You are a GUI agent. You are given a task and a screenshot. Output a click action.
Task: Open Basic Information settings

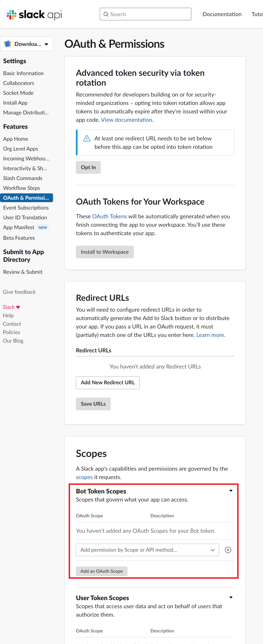[23, 73]
